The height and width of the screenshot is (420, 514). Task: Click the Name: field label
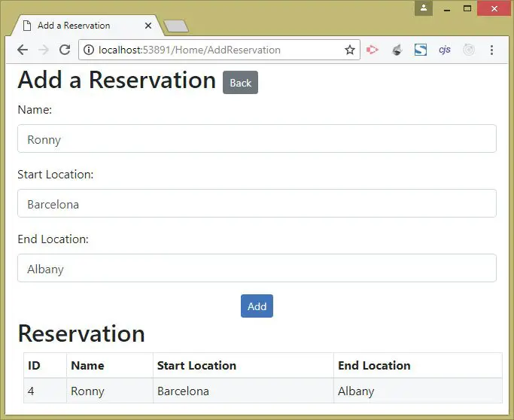(35, 109)
